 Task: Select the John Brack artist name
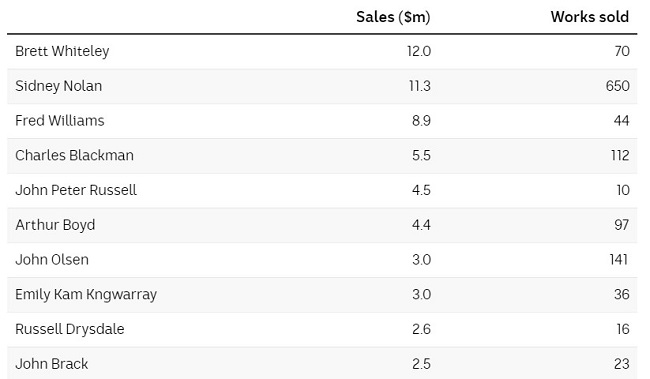pyautogui.click(x=51, y=364)
